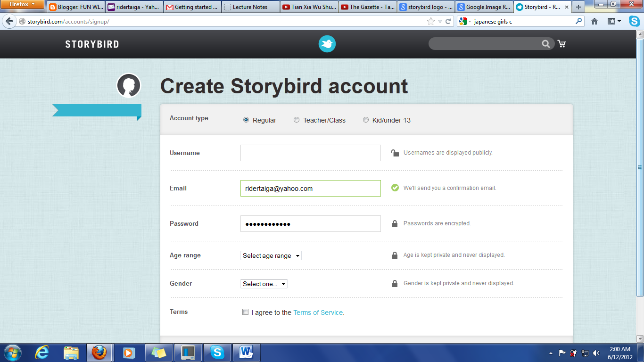Open the Firefox application menu
Screen dimensions: 644x362
(22, 5)
